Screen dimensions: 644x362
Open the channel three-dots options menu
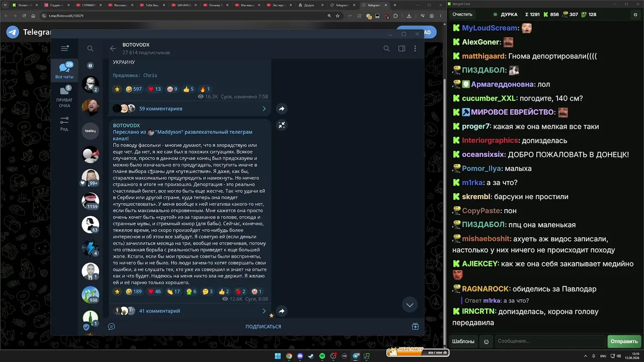coord(415,48)
